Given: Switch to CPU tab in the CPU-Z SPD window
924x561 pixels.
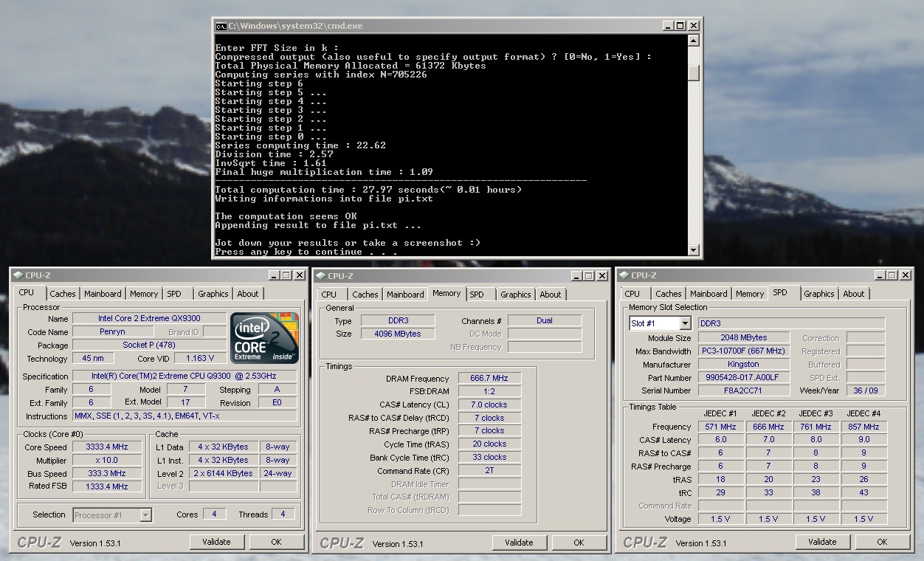Looking at the screenshot, I should click(632, 294).
